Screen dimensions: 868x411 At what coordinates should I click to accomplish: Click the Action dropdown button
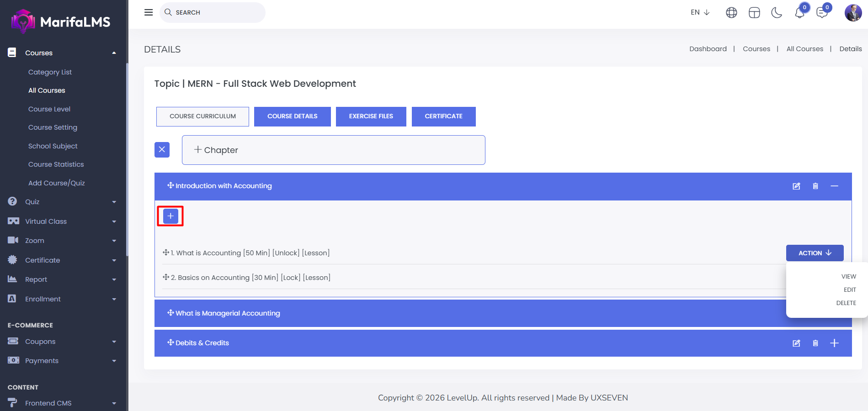tap(815, 253)
